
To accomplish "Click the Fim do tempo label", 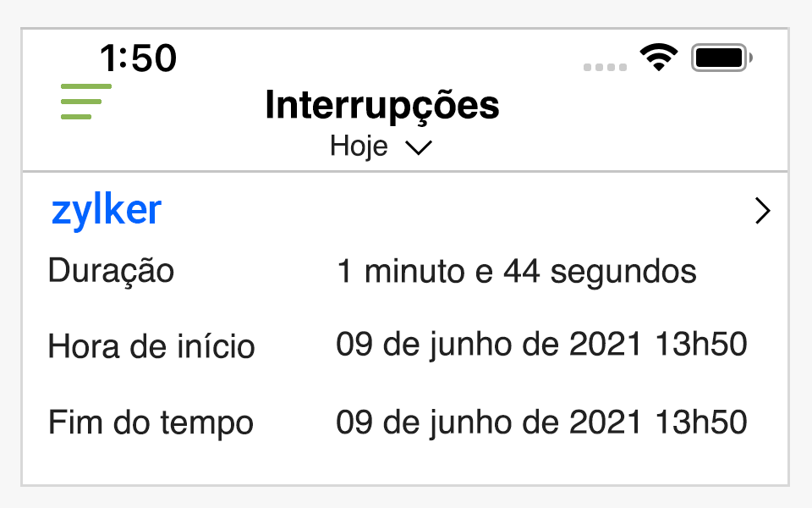I will (151, 422).
